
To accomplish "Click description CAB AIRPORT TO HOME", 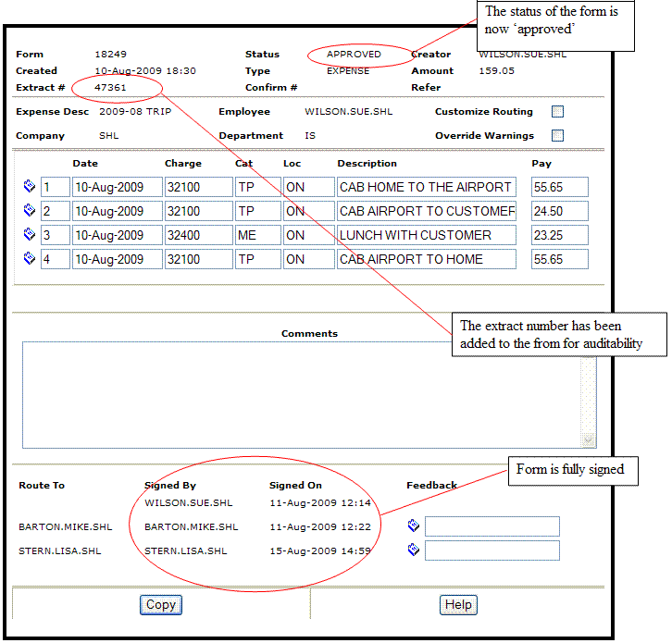I will (427, 259).
